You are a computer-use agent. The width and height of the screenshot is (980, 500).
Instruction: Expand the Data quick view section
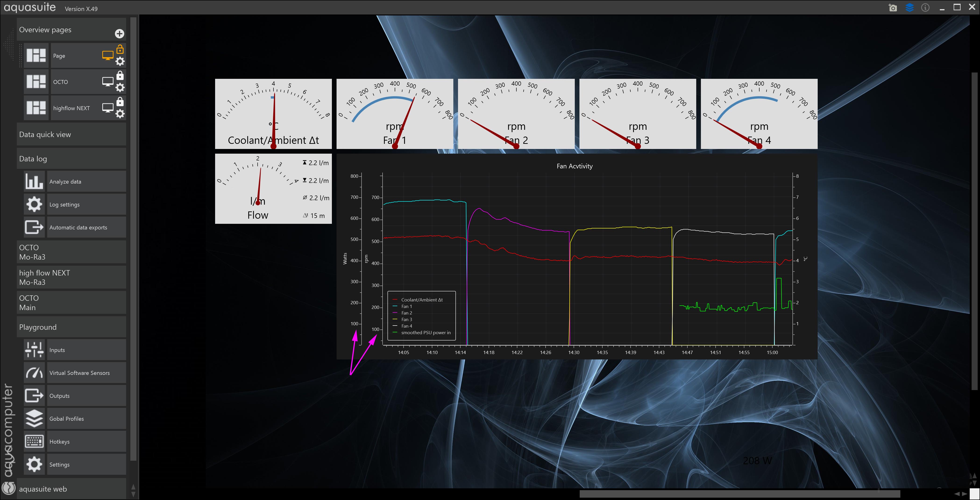(71, 134)
